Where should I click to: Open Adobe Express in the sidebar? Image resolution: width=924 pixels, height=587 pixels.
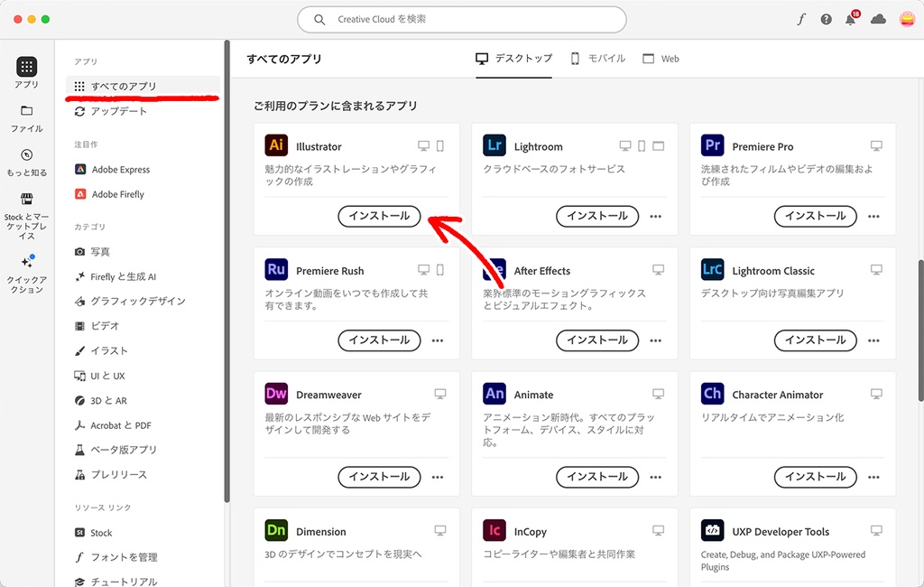click(x=113, y=169)
